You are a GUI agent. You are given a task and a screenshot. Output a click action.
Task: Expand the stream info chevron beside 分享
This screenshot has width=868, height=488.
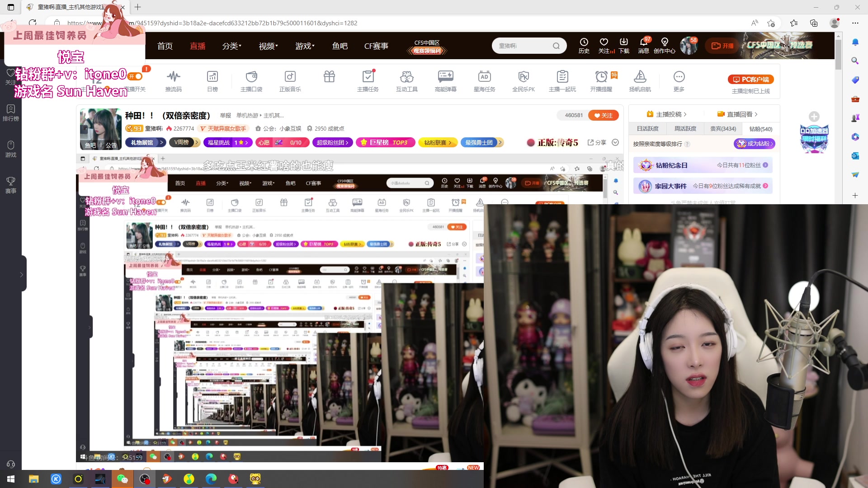tap(615, 142)
